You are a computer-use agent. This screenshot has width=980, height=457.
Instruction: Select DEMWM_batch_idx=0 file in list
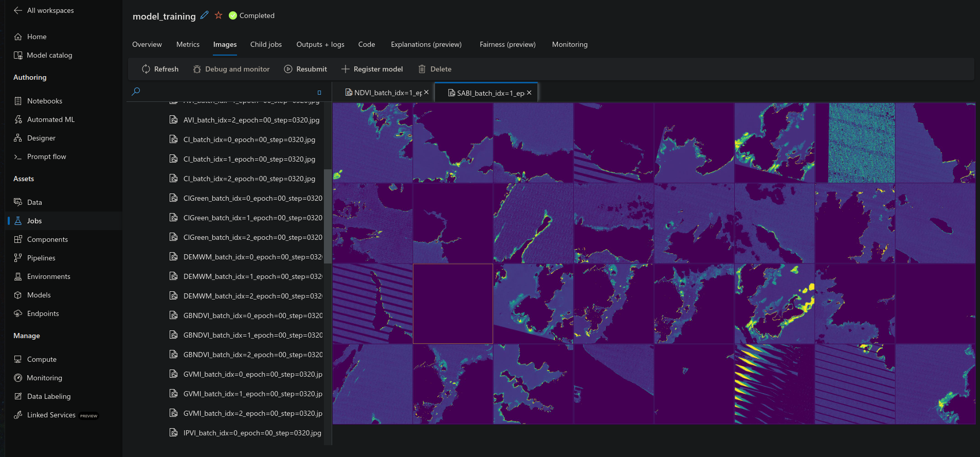coord(246,257)
